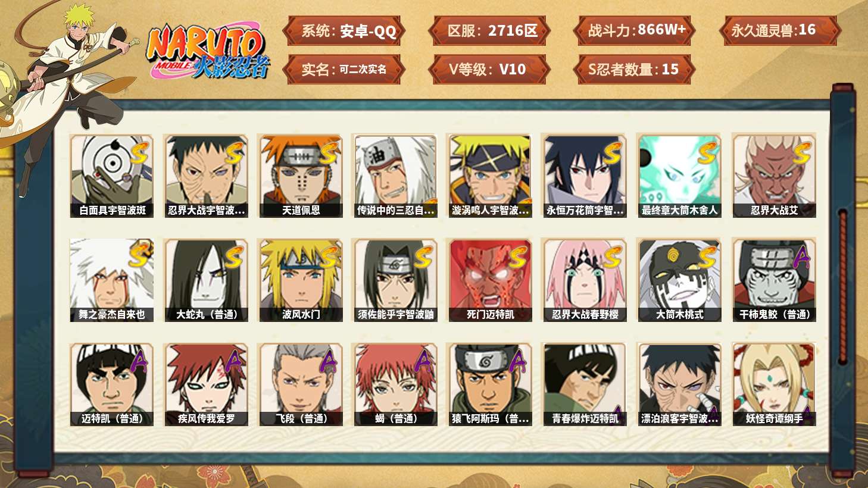
Task: Open the 忍界大战春野樱 portrait
Action: 585,280
